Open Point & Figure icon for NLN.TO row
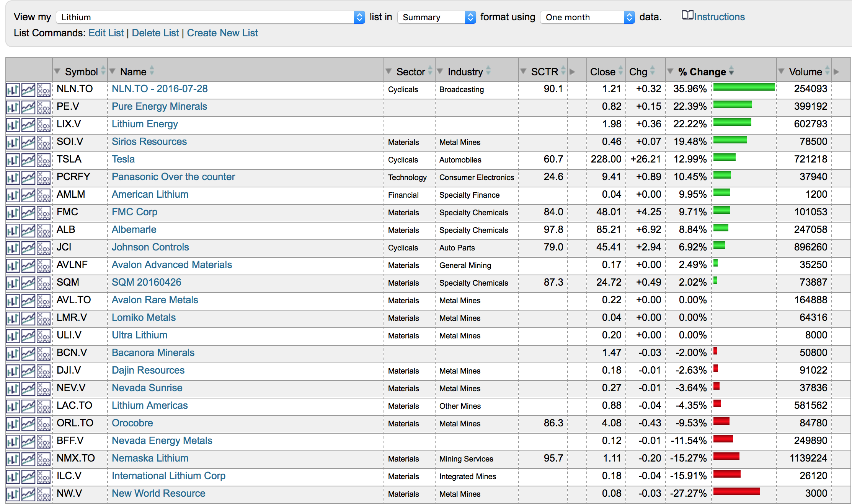Viewport: 852px width, 504px height. click(44, 90)
